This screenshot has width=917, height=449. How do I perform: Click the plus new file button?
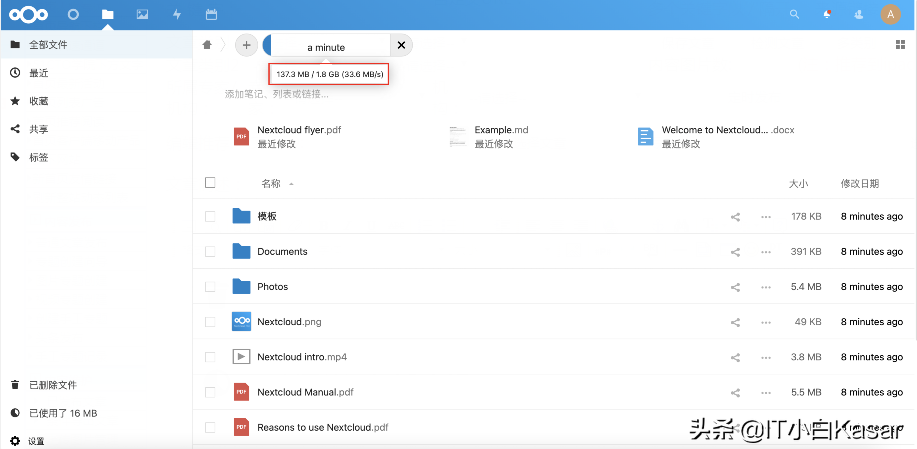(246, 45)
